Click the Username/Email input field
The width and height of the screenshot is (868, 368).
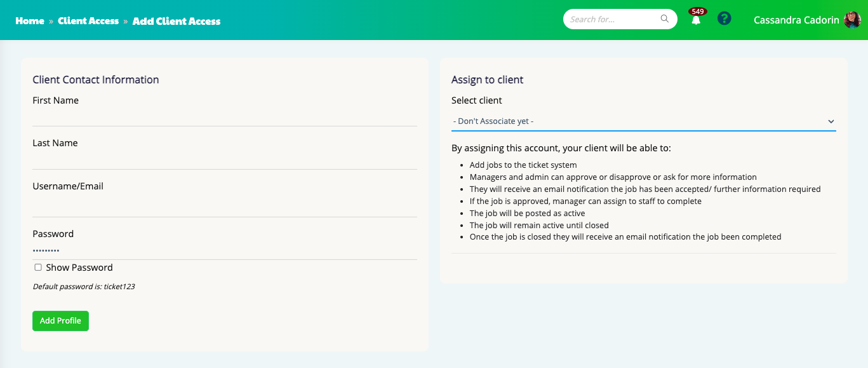click(x=225, y=207)
